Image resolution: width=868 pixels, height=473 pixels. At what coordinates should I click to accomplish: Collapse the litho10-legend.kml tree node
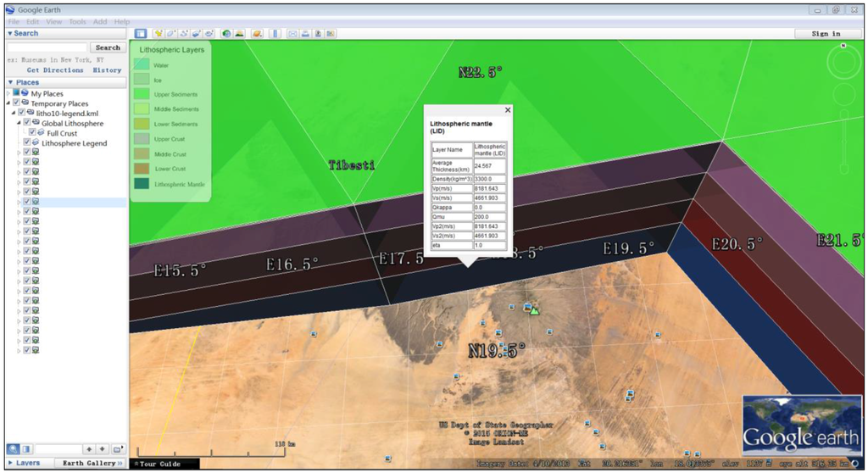click(x=14, y=113)
